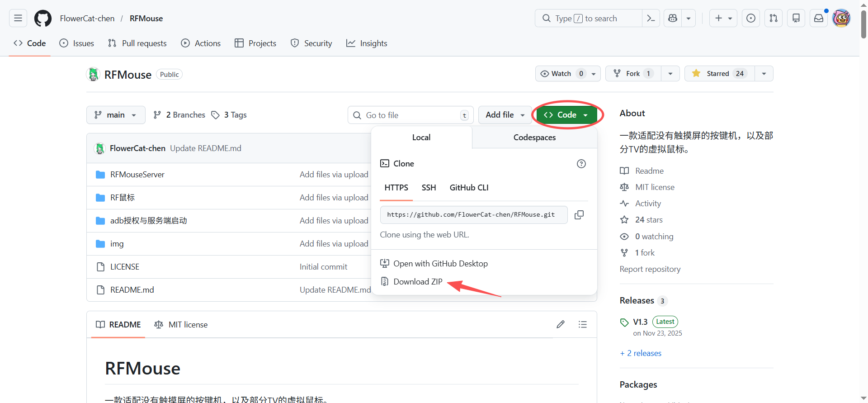Expand the star lists dropdown arrow

tap(764, 74)
